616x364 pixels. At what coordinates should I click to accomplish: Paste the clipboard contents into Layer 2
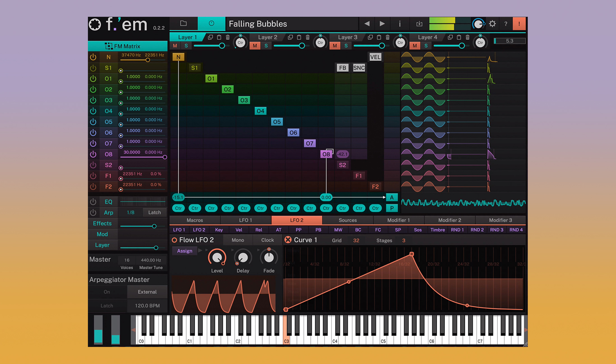(299, 37)
